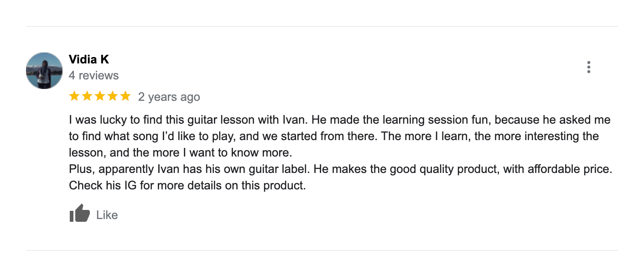Select Vidia K's profile avatar
This screenshot has width=644, height=277.
click(44, 70)
